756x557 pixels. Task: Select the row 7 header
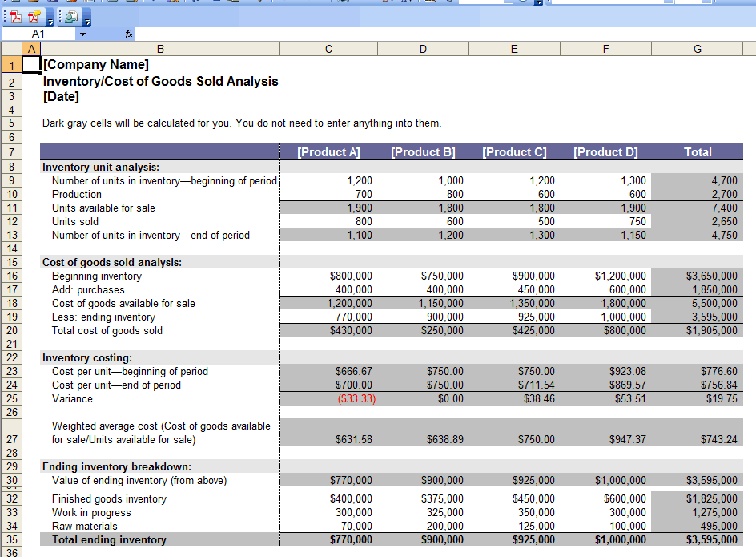(x=12, y=152)
